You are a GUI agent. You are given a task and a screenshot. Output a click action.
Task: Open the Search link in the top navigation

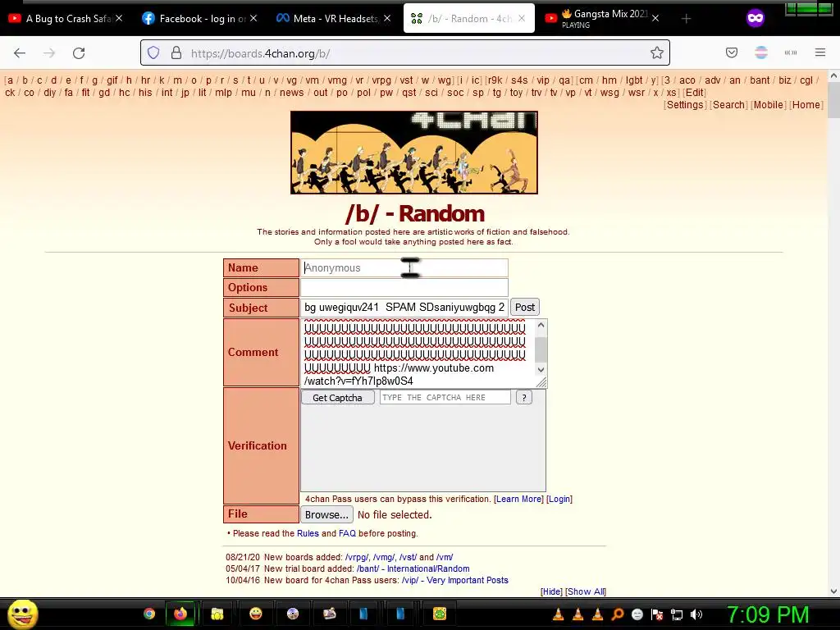coord(728,105)
